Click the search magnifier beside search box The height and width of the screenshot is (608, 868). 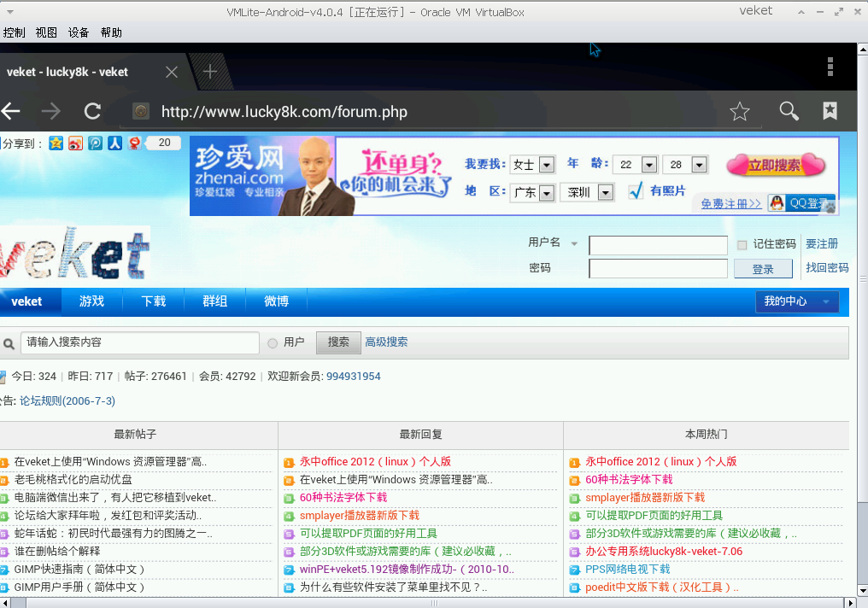9,343
